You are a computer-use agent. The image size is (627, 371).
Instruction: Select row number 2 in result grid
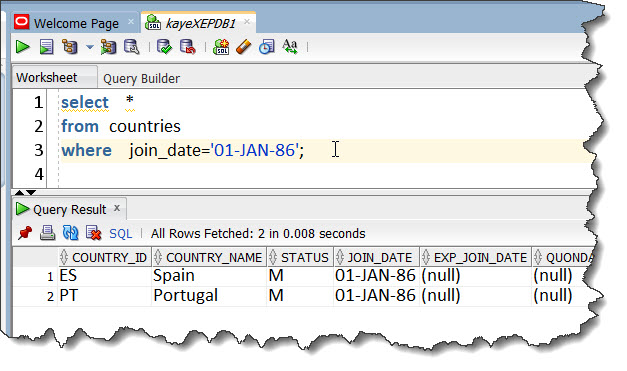(x=36, y=296)
